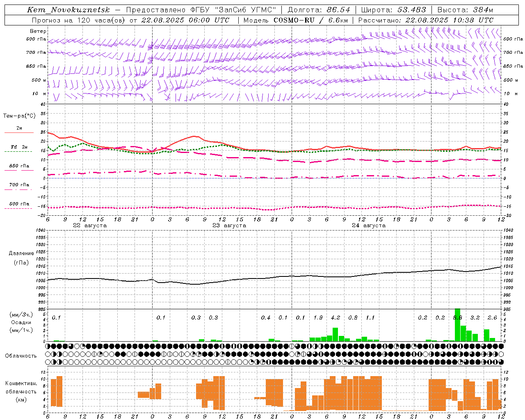Image resolution: width=525 pixels, height=420 pixels.
Task: Click the "Тем-ра(°C)" temperature panel label
Action: tap(19, 116)
